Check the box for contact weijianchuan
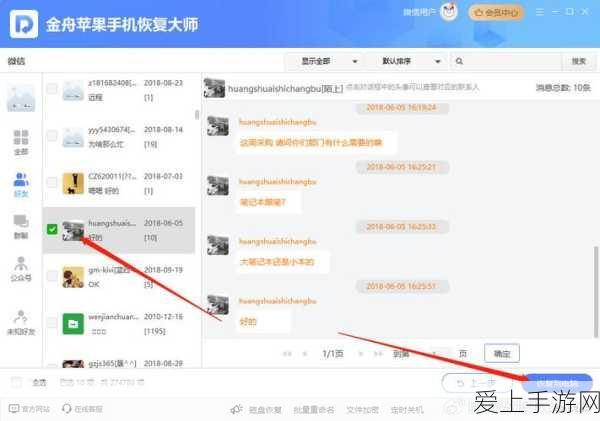Screen dimensions: 600x421 pos(52,323)
